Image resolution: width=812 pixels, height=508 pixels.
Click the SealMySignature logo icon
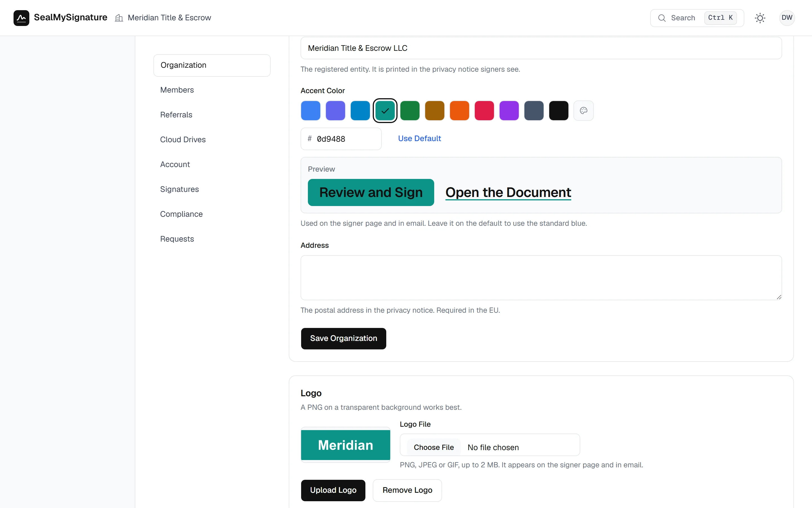pos(21,18)
